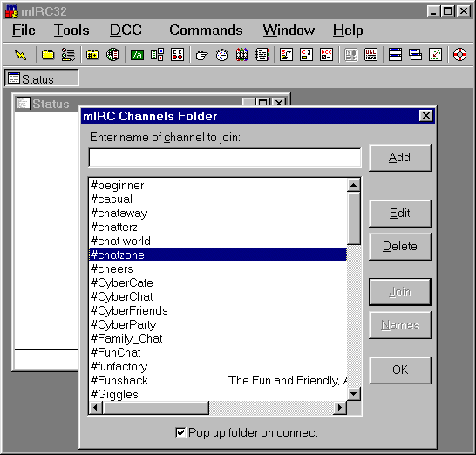Click the Cascade windows toolbar icon
This screenshot has width=476, height=455.
click(415, 55)
